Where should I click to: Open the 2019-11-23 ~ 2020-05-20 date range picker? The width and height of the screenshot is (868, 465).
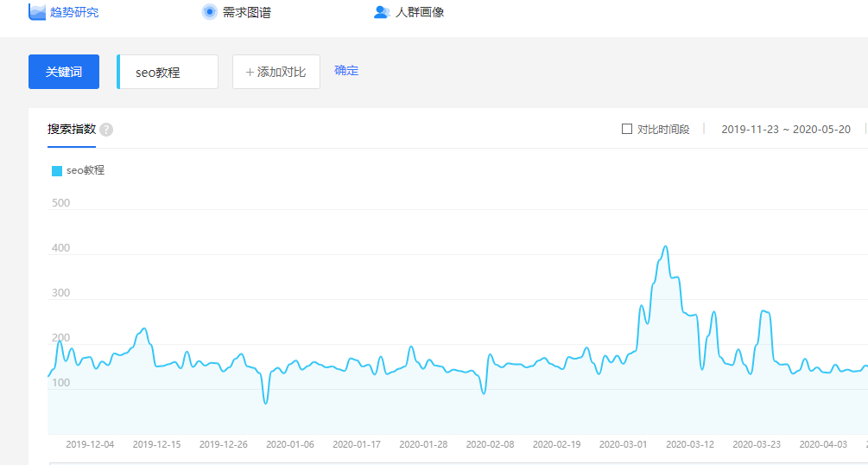tap(785, 129)
